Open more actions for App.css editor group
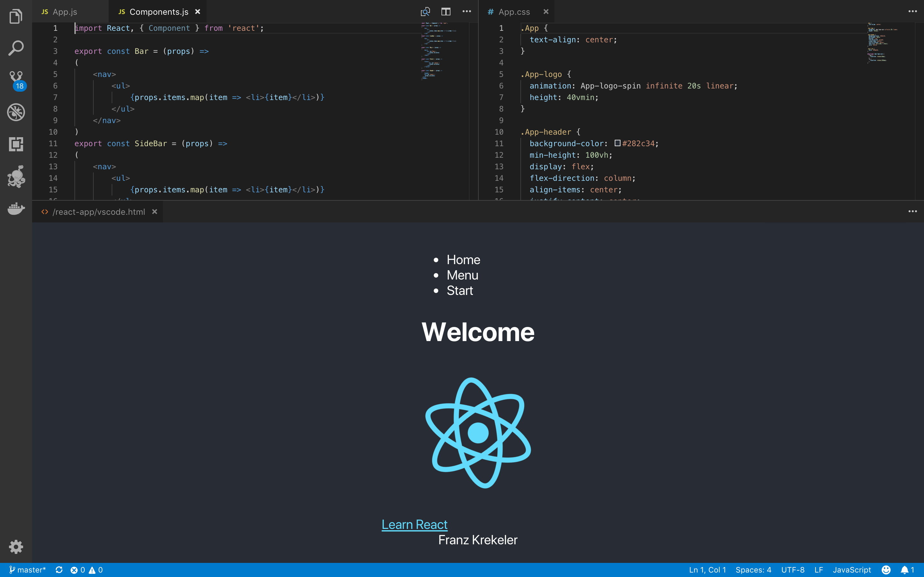Viewport: 924px width, 577px height. tap(912, 12)
